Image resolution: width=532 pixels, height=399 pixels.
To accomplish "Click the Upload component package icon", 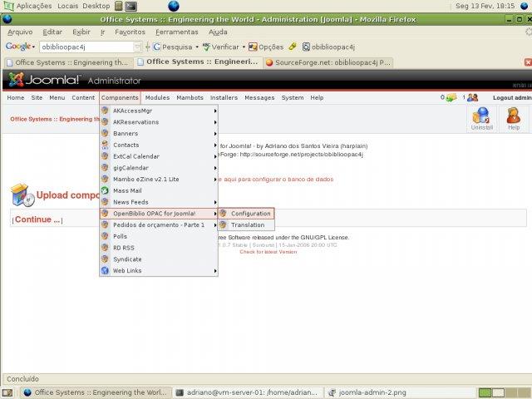I will (22, 195).
